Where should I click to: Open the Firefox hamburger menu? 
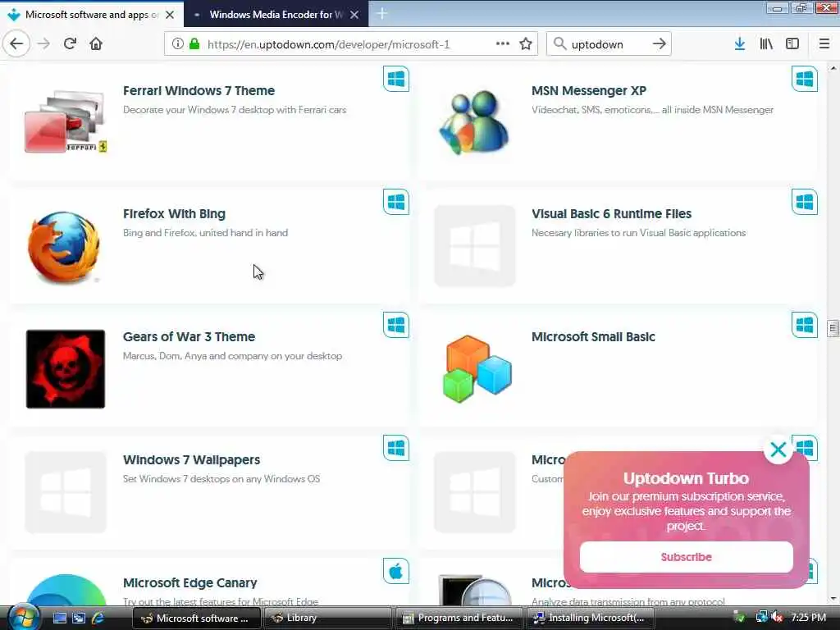tap(824, 44)
